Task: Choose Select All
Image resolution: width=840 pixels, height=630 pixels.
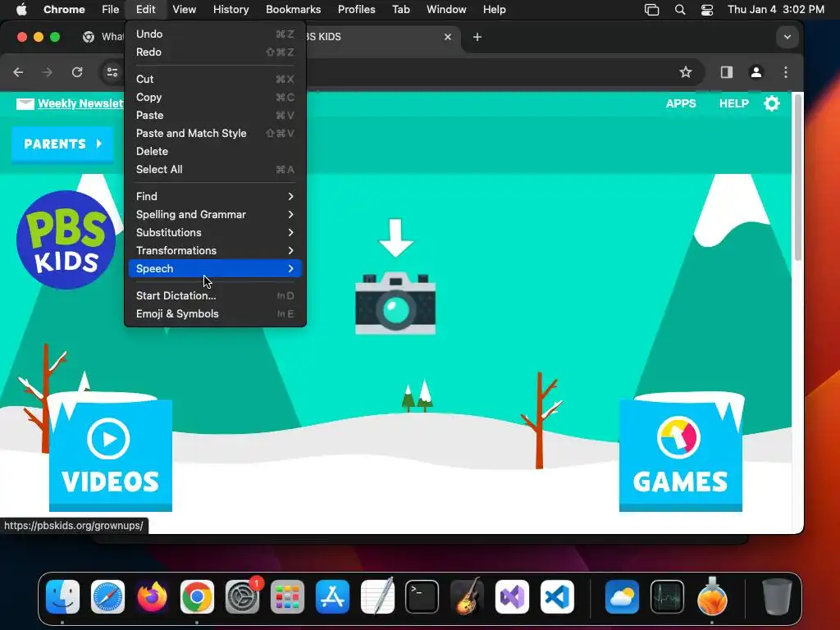Action: (215, 169)
